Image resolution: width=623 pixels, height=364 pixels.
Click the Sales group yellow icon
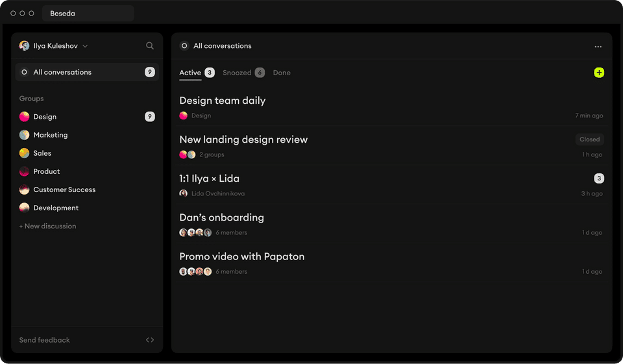click(24, 153)
